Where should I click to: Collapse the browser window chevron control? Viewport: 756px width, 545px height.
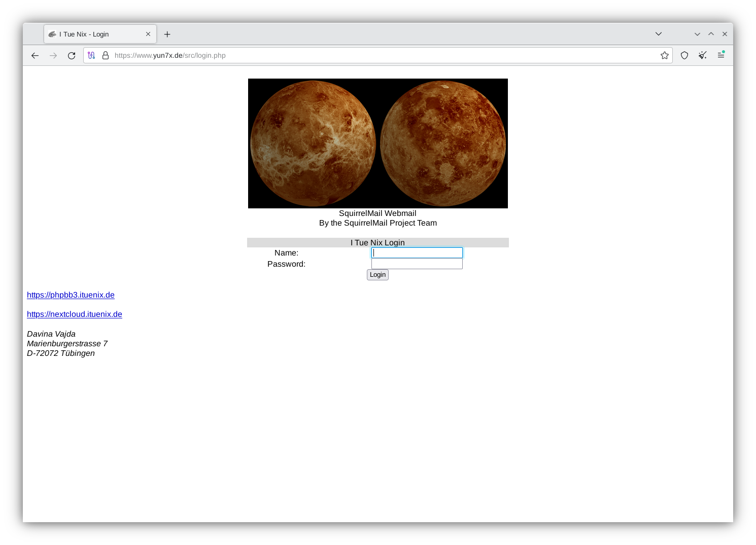pyautogui.click(x=696, y=33)
